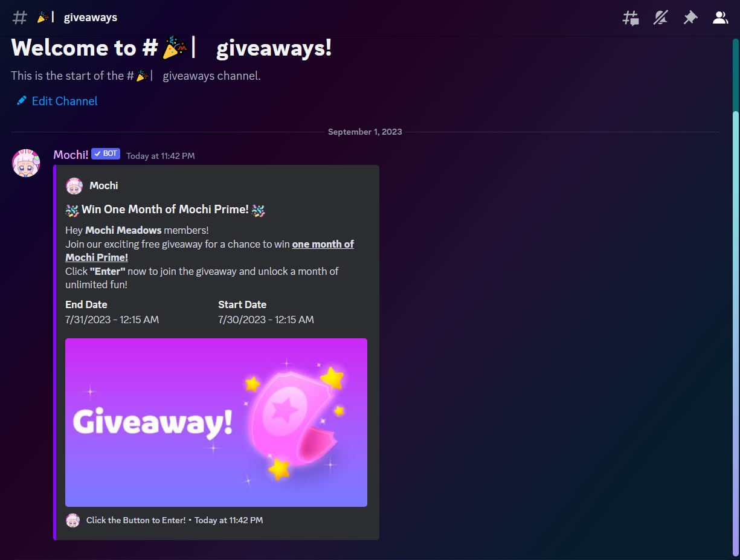Image resolution: width=740 pixels, height=560 pixels.
Task: Click the underlined one month of Mochi Prime text
Action: pos(210,251)
